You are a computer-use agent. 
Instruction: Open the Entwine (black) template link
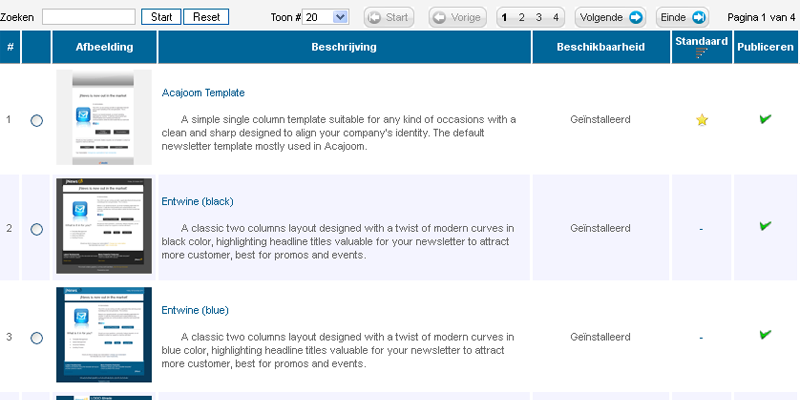(197, 202)
